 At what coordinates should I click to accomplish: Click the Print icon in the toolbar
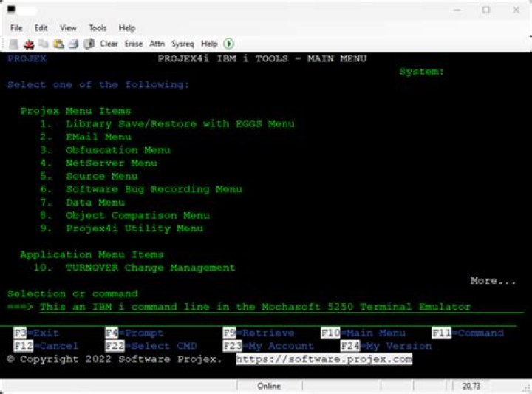click(74, 44)
